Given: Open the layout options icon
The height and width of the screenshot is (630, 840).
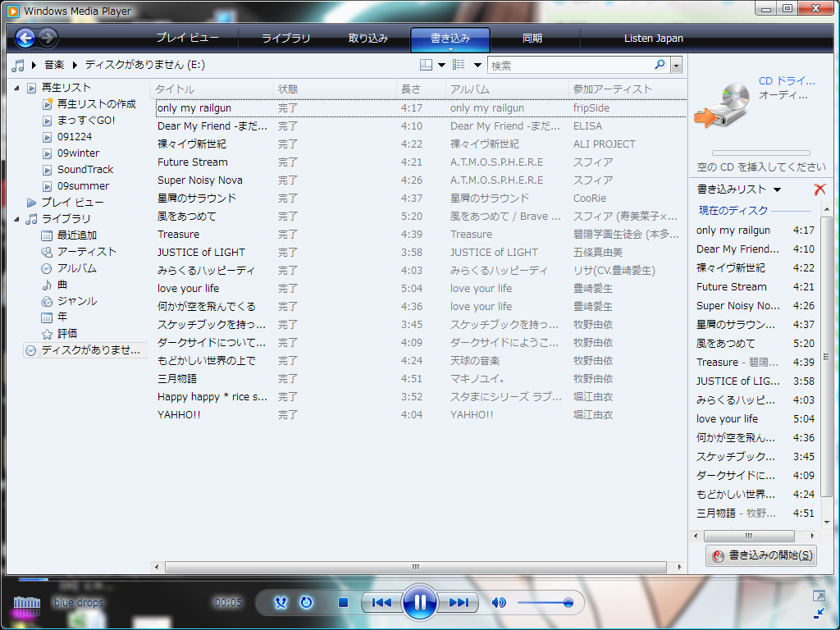Looking at the screenshot, I should click(x=426, y=65).
